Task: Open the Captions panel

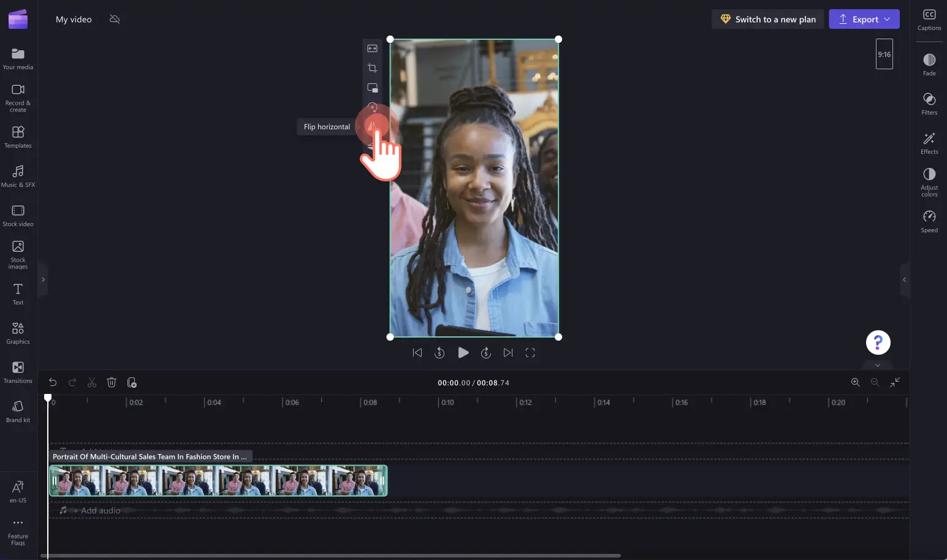Action: tap(929, 20)
